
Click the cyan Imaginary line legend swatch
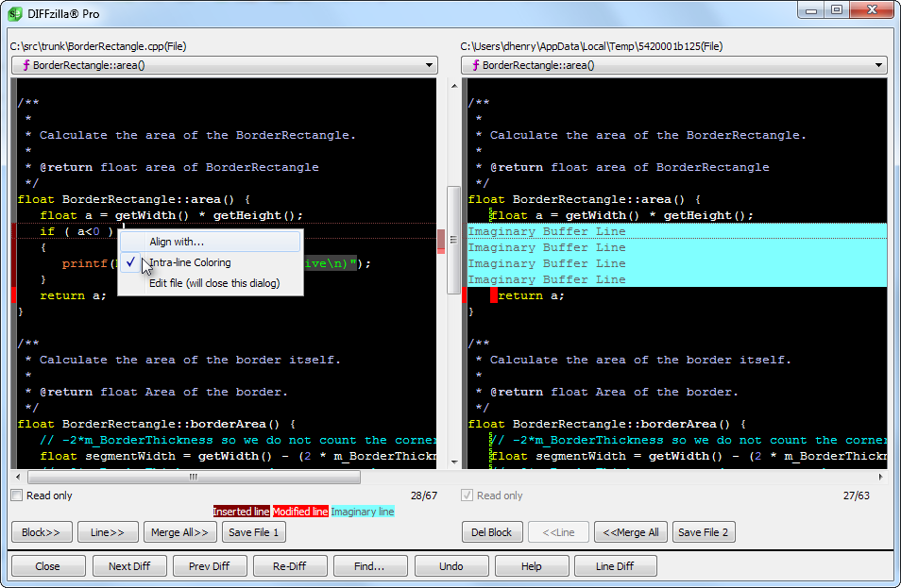[363, 512]
